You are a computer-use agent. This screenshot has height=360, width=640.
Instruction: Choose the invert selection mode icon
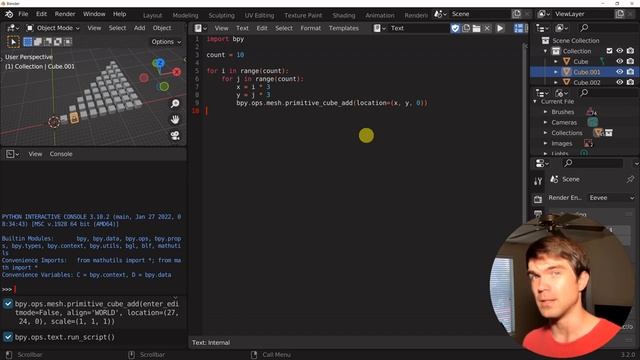(x=58, y=42)
